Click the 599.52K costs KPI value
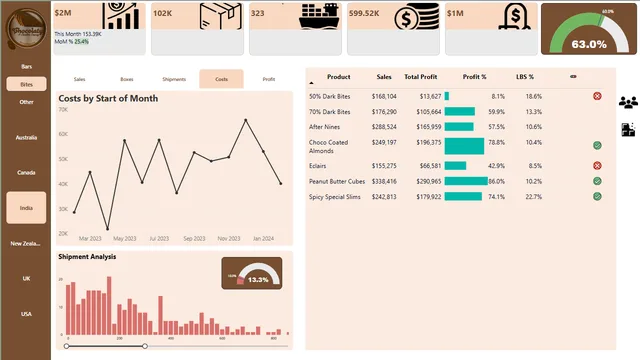640x360 pixels. 364,13
